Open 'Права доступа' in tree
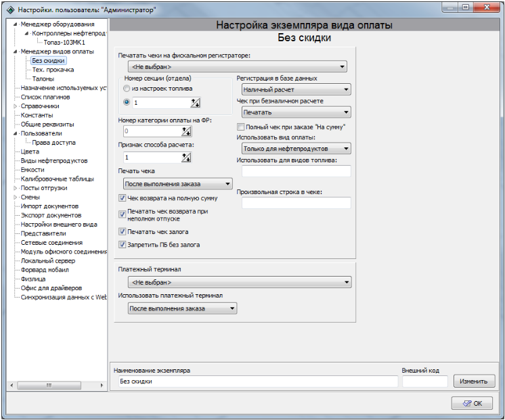 53,143
